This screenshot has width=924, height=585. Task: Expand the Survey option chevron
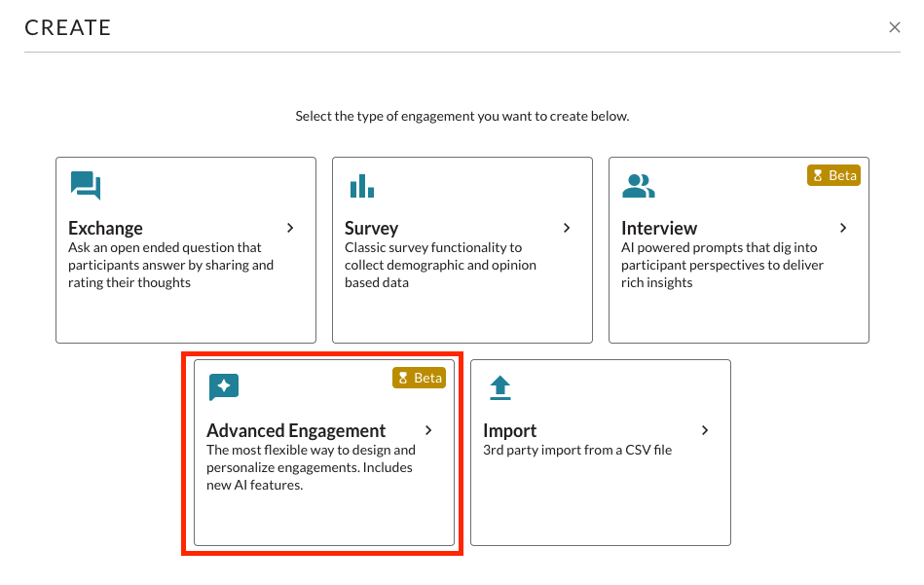(567, 228)
